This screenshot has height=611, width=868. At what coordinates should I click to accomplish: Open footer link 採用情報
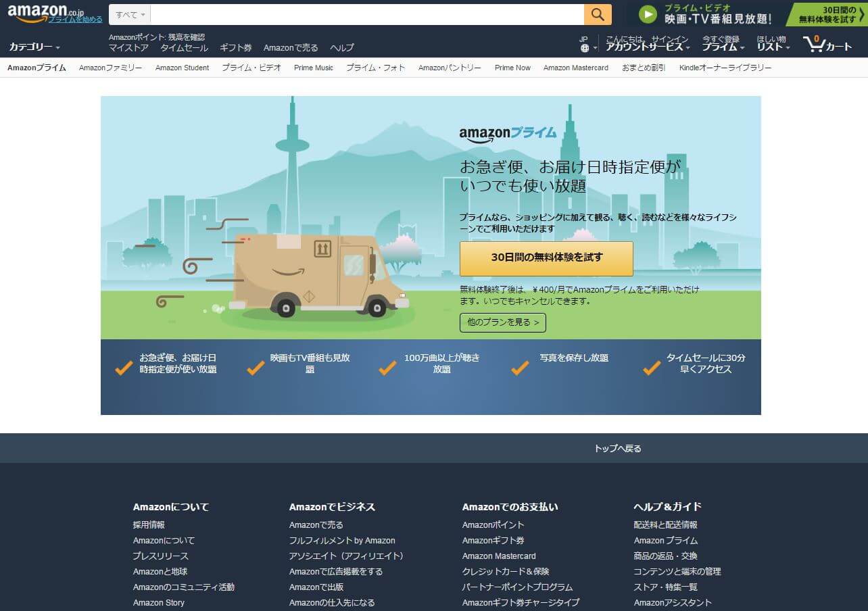click(149, 524)
